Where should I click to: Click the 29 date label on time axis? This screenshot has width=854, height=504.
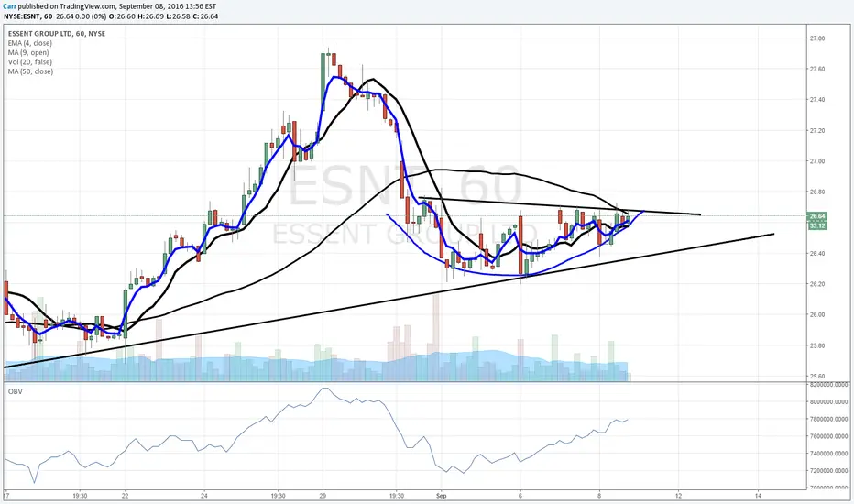pos(323,496)
